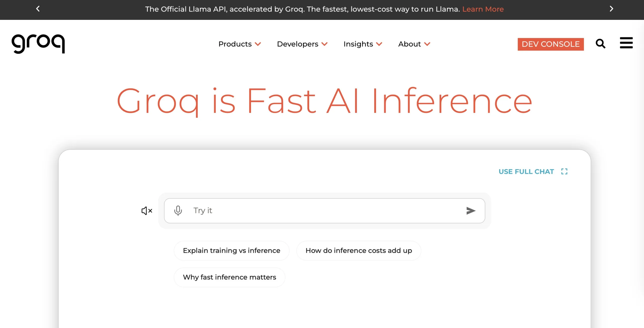Image resolution: width=644 pixels, height=328 pixels.
Task: Open the About menu
Action: tap(409, 44)
